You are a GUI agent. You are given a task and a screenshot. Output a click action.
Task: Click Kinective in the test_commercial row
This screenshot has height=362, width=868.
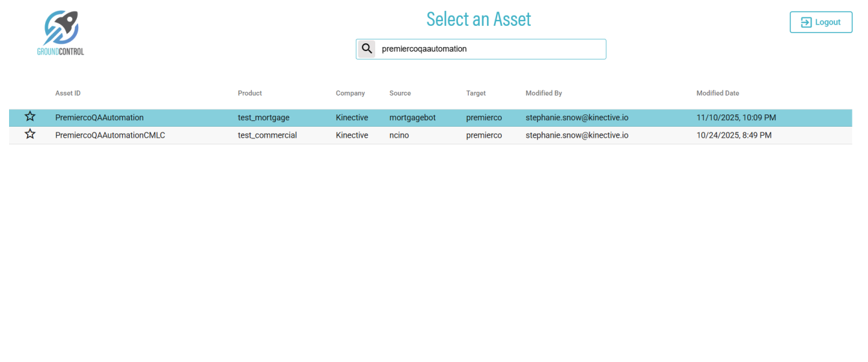(352, 135)
